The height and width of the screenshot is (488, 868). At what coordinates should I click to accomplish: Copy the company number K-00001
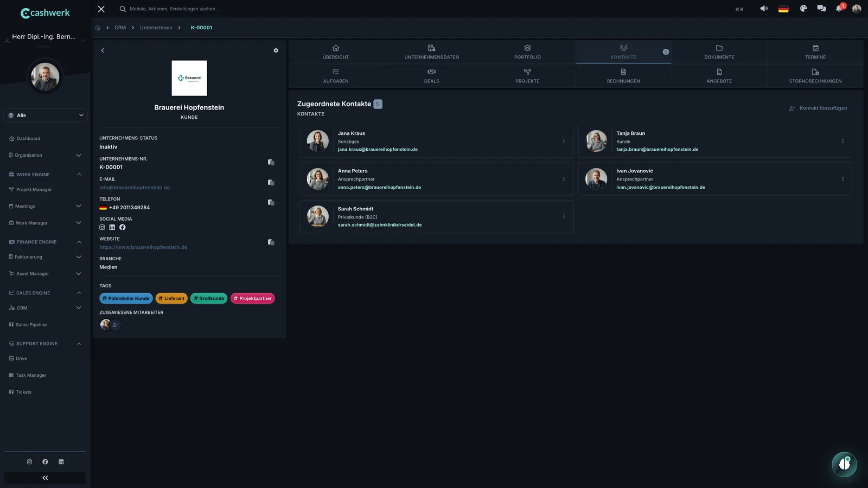[x=271, y=162]
